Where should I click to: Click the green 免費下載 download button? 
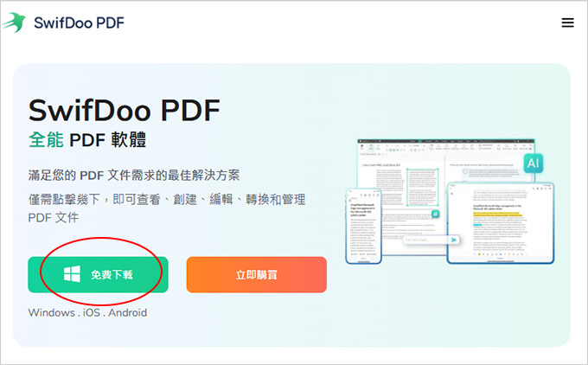pos(98,274)
